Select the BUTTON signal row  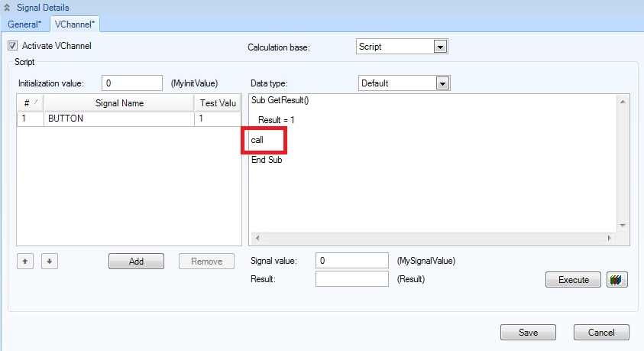119,119
